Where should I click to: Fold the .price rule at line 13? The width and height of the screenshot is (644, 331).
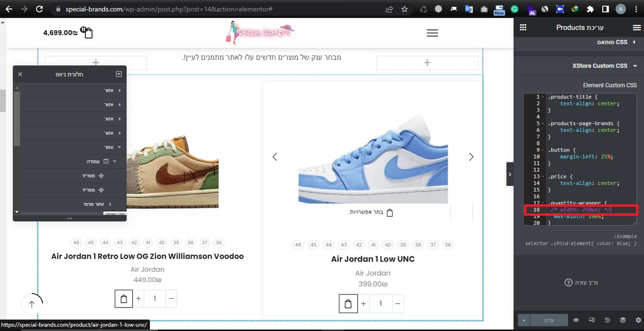(x=543, y=177)
